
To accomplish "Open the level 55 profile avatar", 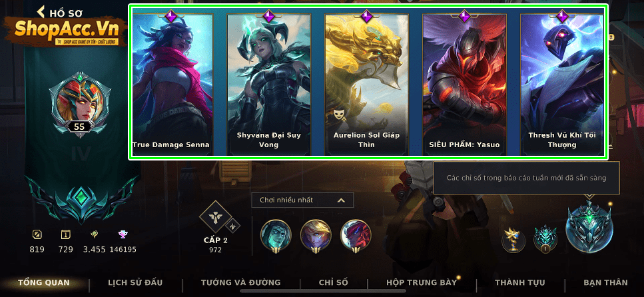I will point(80,103).
